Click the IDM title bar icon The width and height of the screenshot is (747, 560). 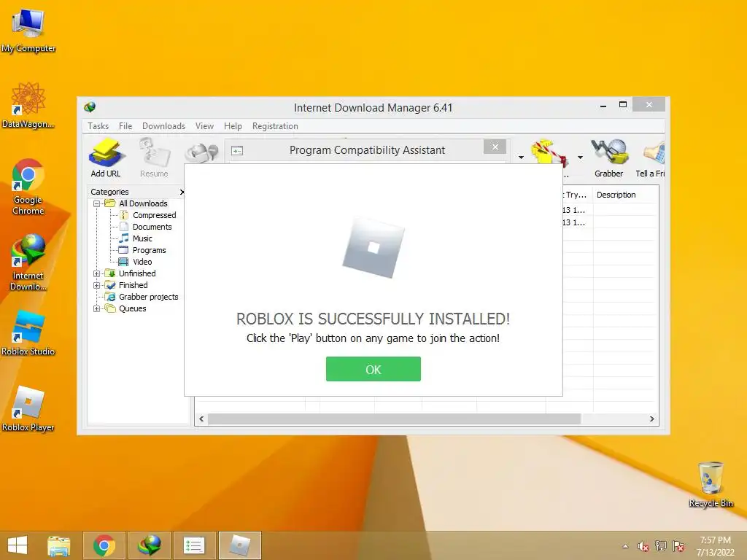click(x=90, y=107)
